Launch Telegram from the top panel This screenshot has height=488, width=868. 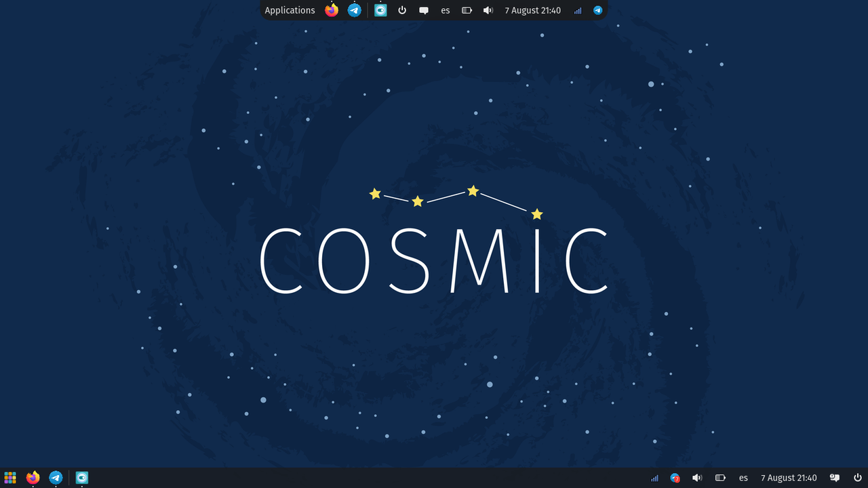[x=354, y=10]
